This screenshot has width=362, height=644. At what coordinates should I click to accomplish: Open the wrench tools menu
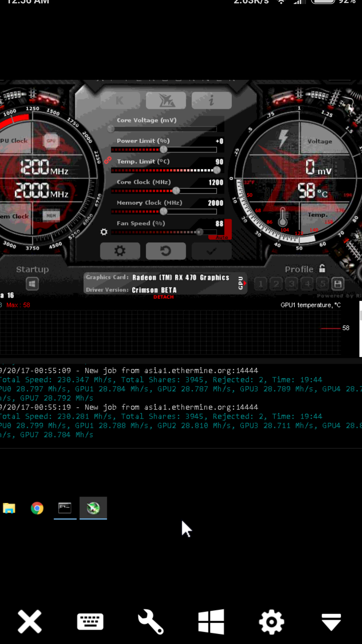(151, 622)
